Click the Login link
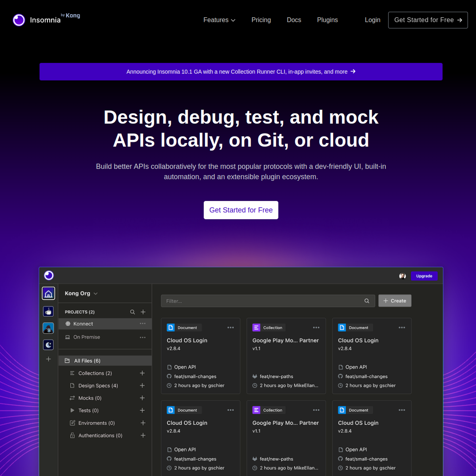This screenshot has width=476, height=476. pyautogui.click(x=372, y=20)
